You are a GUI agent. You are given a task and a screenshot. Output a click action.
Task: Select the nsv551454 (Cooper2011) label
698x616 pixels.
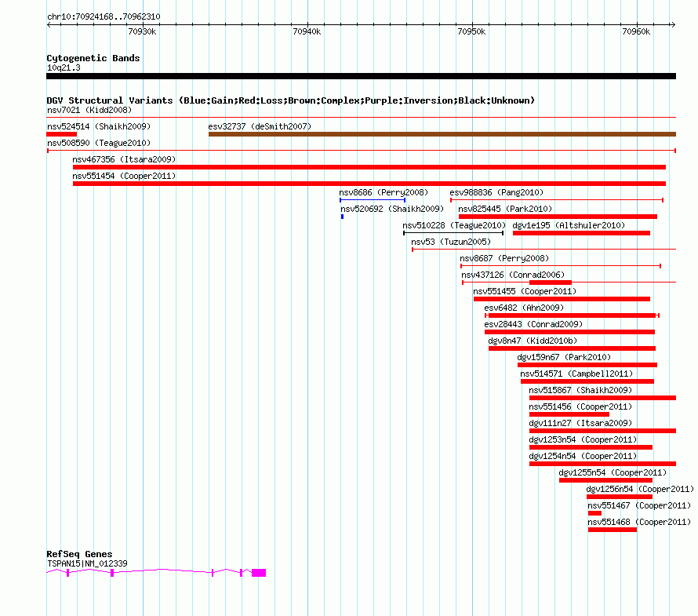tap(124, 176)
